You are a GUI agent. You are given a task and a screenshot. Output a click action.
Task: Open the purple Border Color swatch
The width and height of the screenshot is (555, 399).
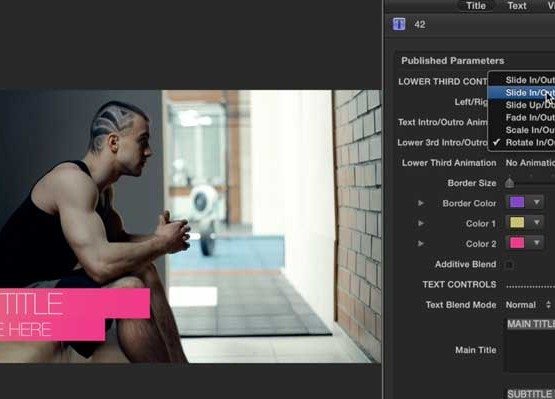coord(517,203)
